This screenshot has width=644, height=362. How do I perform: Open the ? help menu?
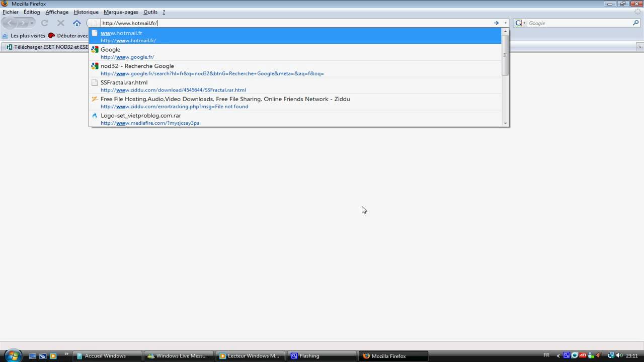[164, 12]
